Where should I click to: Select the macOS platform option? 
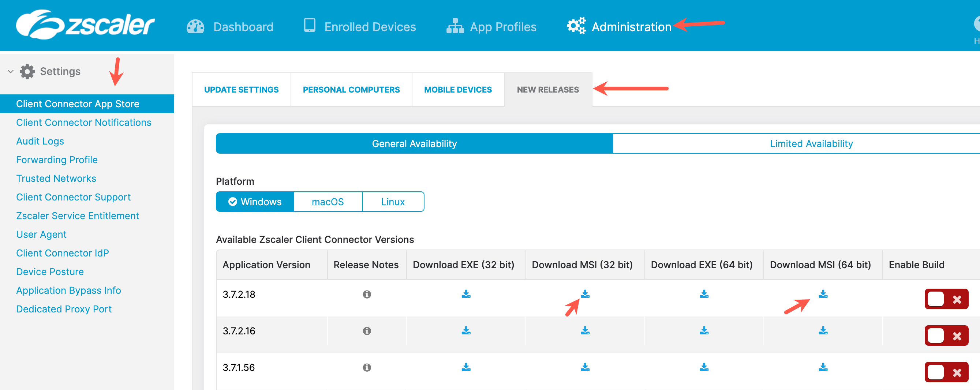click(x=328, y=201)
